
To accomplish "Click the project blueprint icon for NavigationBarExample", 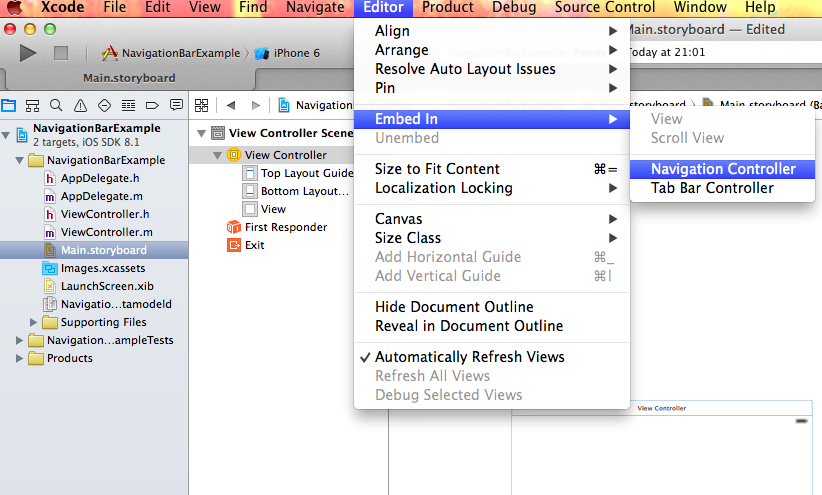I will point(22,135).
